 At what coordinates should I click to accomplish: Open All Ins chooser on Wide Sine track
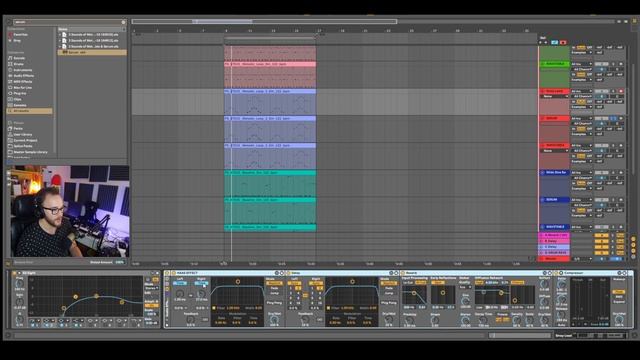(581, 173)
